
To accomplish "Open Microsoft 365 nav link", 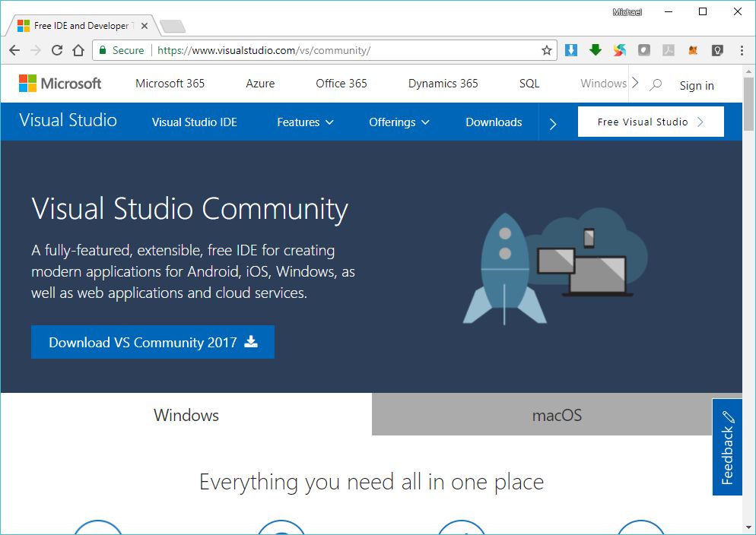I will [170, 84].
